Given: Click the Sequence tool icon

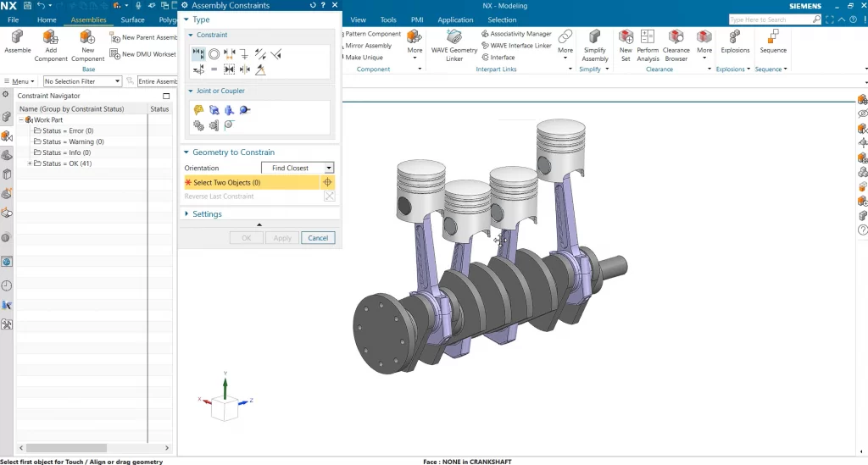Looking at the screenshot, I should coord(773,42).
